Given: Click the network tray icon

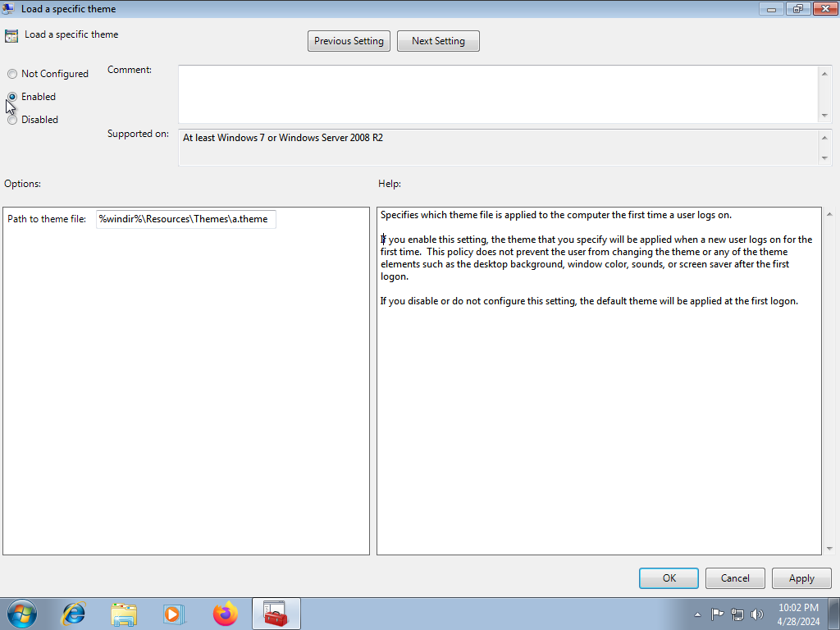Looking at the screenshot, I should coord(737,614).
